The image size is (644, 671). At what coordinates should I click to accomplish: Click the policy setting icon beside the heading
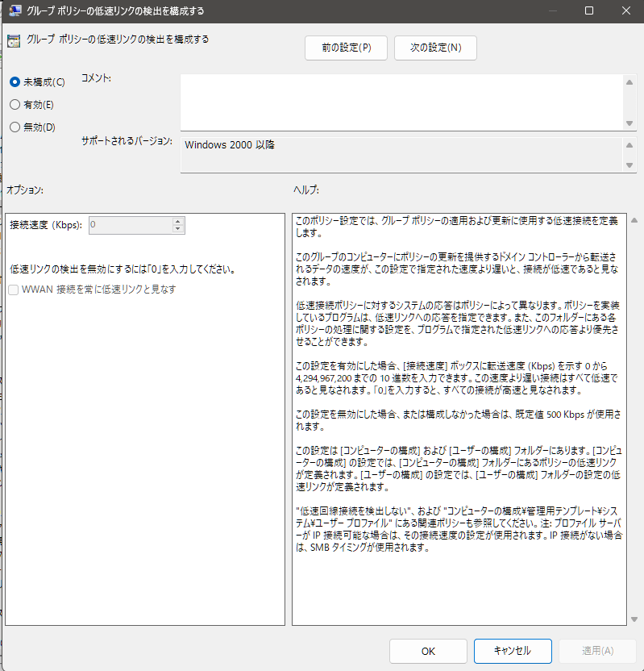tap(14, 41)
